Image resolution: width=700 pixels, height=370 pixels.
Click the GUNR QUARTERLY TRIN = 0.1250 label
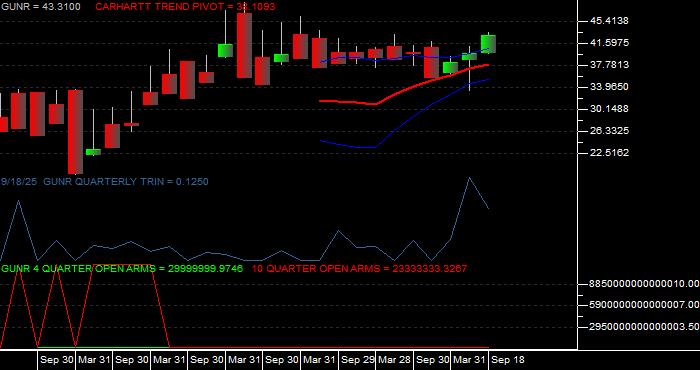(x=125, y=182)
